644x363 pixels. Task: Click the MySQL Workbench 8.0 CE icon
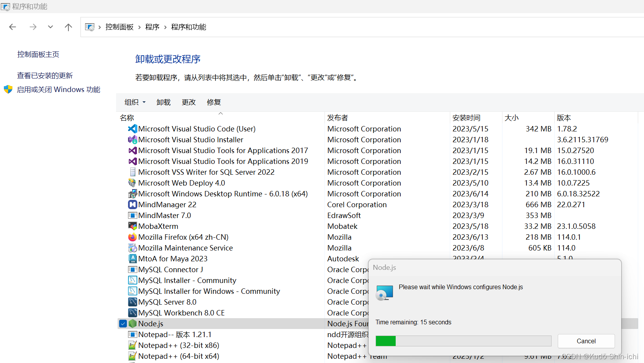[133, 313]
